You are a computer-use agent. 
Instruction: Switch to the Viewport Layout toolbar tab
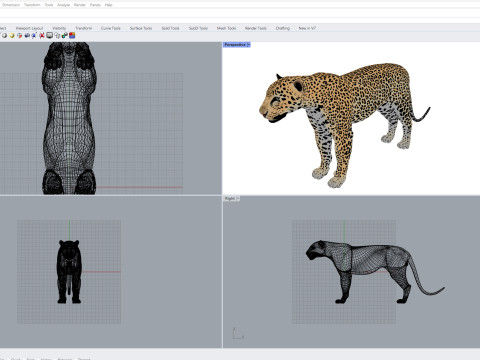[x=29, y=28]
